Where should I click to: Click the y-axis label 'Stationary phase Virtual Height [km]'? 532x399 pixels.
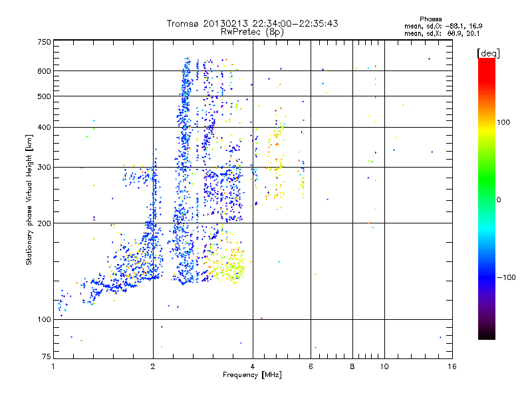[29, 199]
